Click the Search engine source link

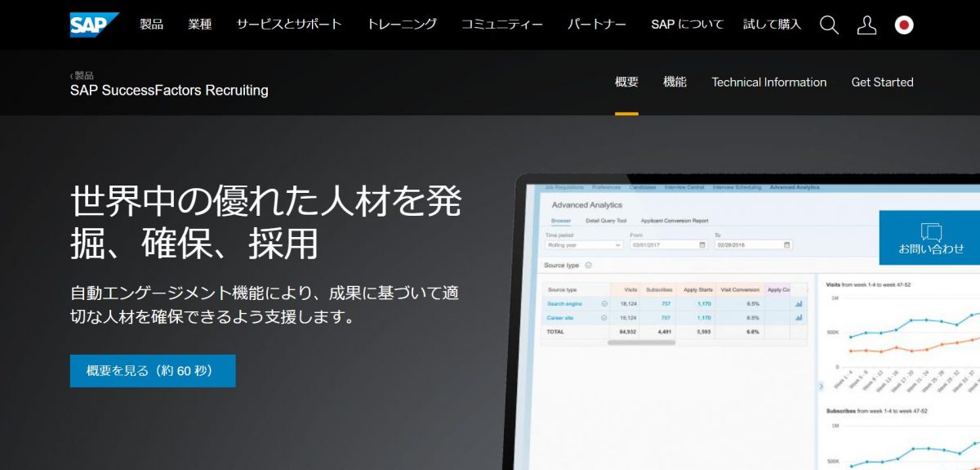[563, 303]
